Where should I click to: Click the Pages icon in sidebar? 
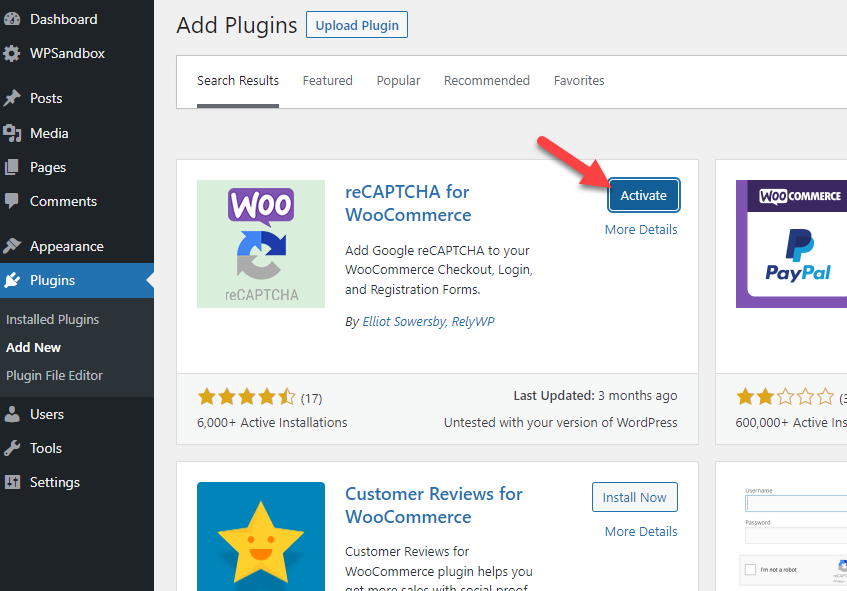click(12, 167)
